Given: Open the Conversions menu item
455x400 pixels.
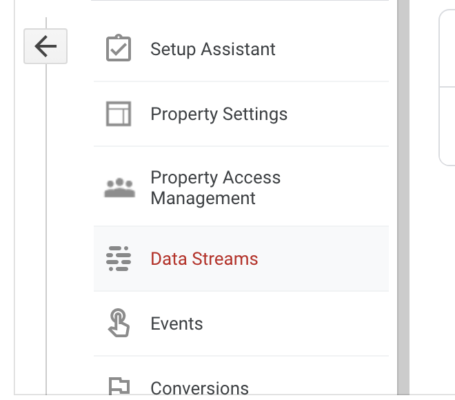Looking at the screenshot, I should (241, 376).
